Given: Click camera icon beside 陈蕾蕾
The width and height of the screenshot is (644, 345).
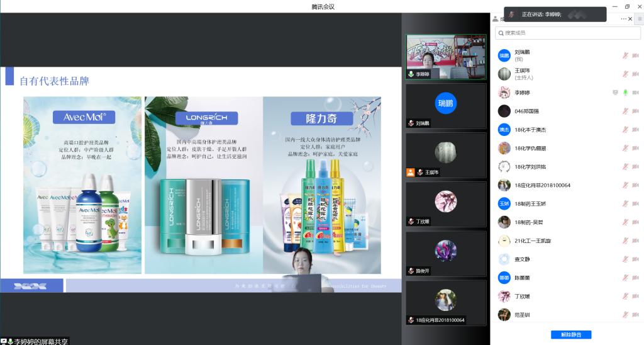Looking at the screenshot, I should (x=635, y=278).
